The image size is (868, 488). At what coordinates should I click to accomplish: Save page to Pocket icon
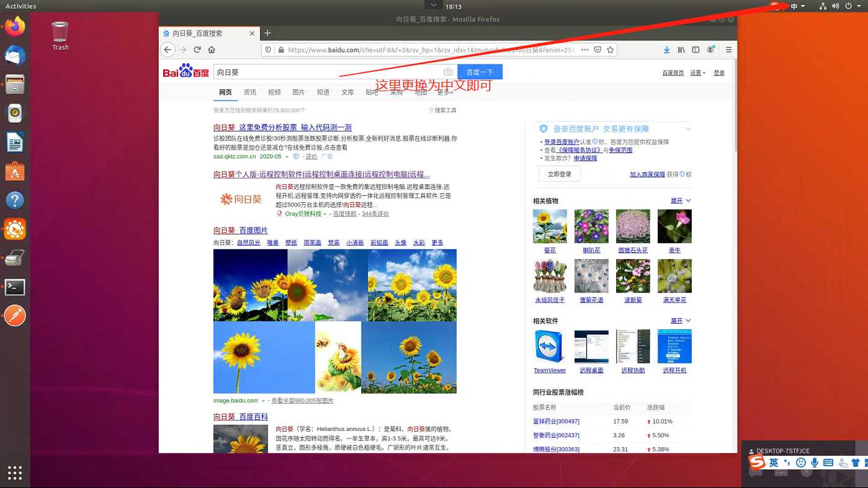(598, 50)
